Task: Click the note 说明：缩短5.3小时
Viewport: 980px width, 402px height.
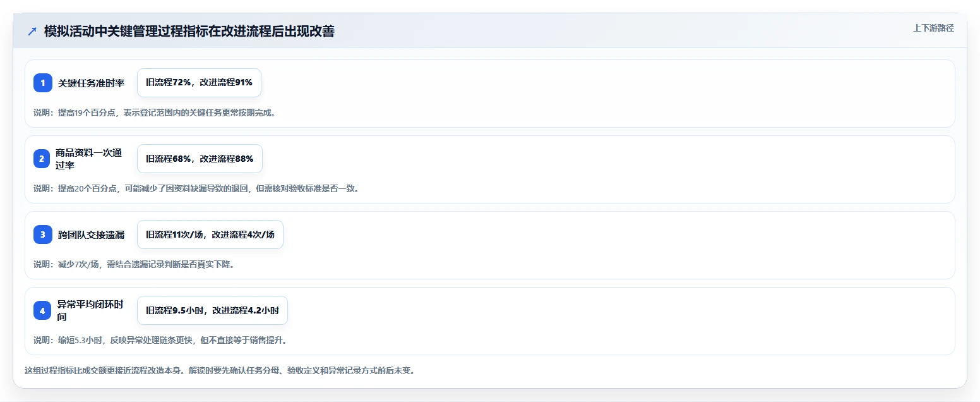Action: pyautogui.click(x=160, y=340)
